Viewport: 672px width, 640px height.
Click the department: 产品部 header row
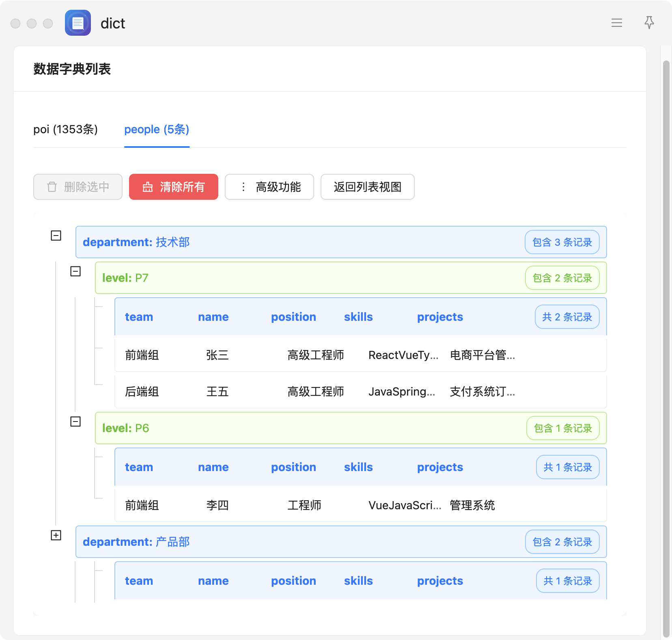click(341, 542)
